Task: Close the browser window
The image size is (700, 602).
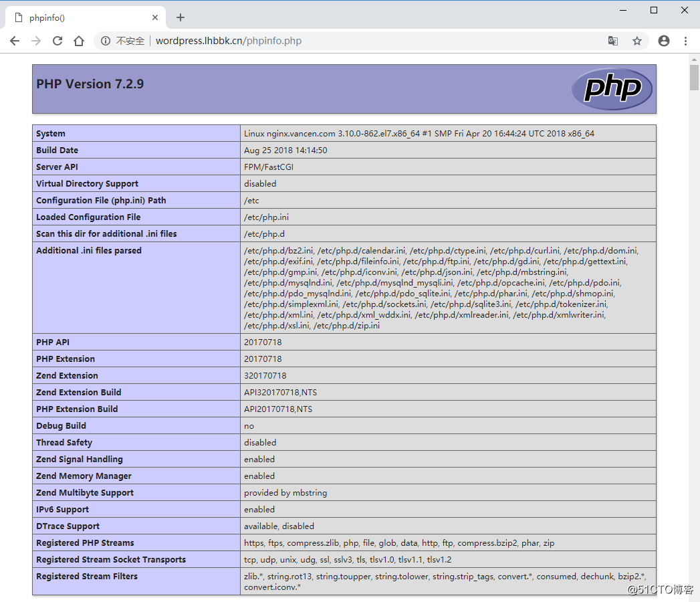Action: coord(685,10)
